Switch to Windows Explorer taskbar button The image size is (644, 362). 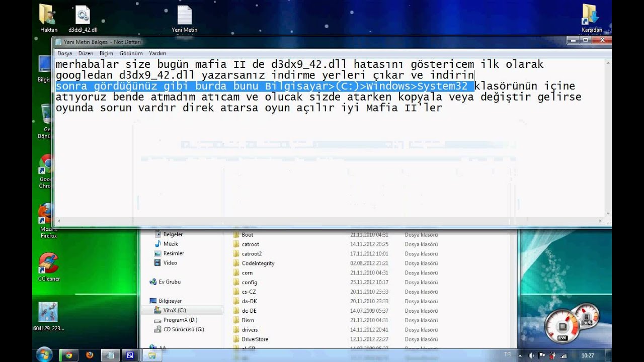[151, 355]
